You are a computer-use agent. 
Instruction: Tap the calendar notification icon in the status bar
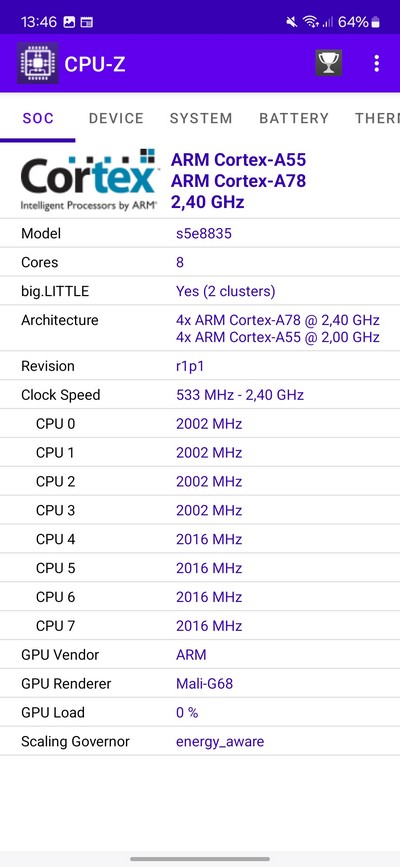[x=86, y=22]
